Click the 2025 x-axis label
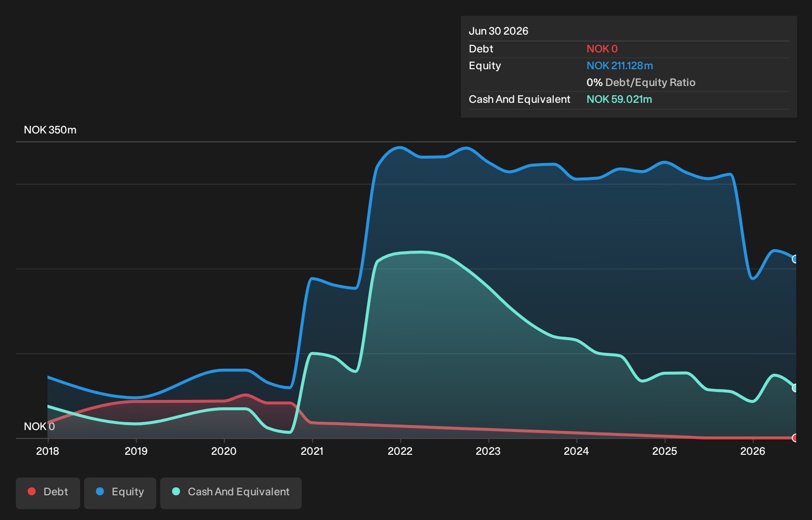 665,451
